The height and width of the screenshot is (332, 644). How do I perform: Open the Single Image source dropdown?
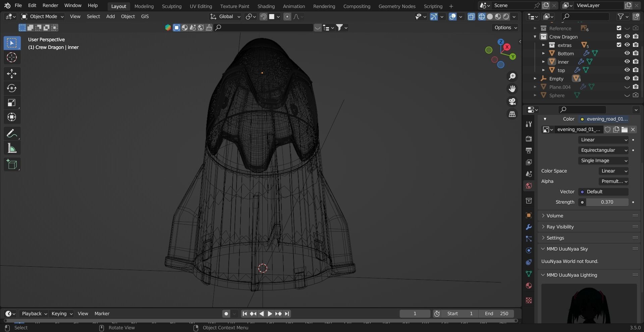pyautogui.click(x=603, y=160)
